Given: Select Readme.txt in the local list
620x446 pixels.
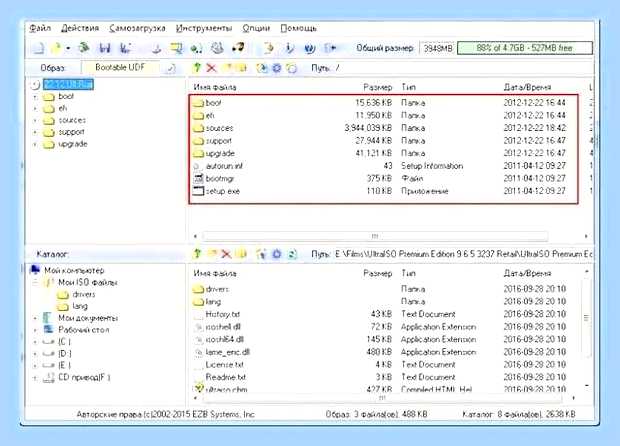Looking at the screenshot, I should pos(225,377).
